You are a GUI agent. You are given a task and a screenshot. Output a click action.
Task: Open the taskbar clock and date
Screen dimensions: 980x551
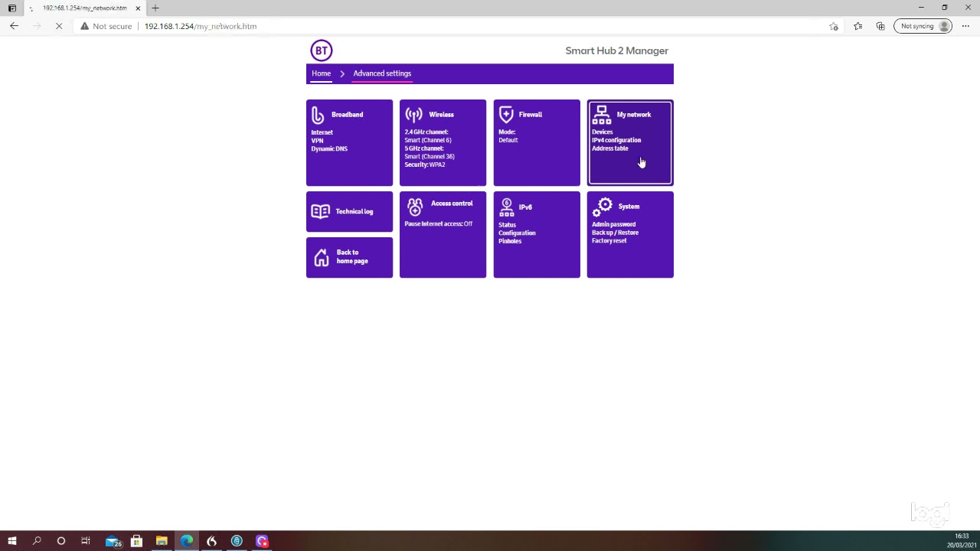tap(962, 541)
